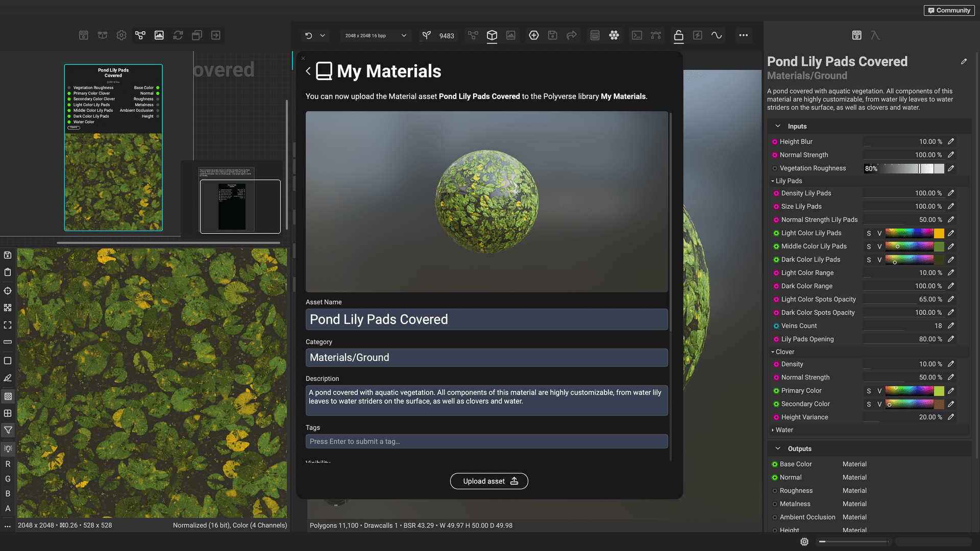The width and height of the screenshot is (980, 551).
Task: Click the Upload asset button
Action: coord(488,481)
